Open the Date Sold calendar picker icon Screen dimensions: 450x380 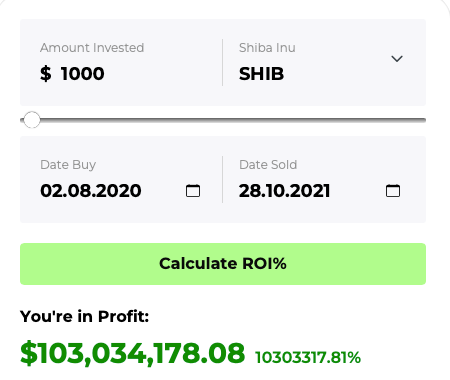pos(393,191)
